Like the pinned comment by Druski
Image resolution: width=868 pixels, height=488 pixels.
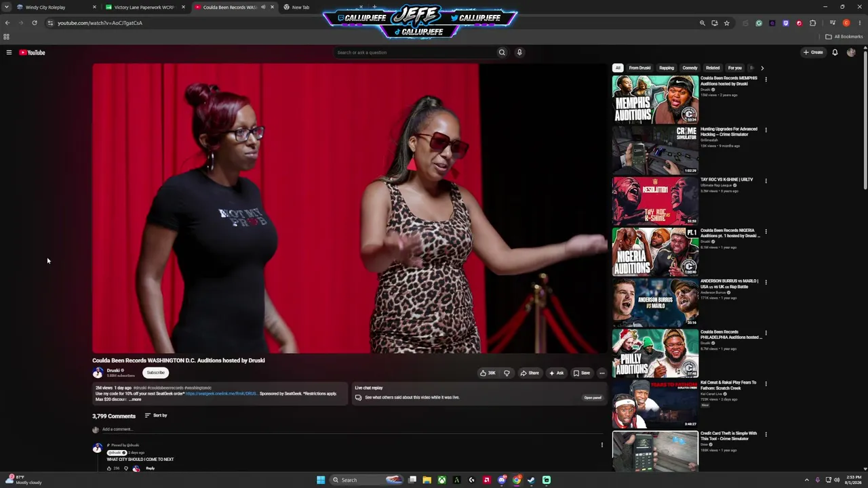pos(109,468)
